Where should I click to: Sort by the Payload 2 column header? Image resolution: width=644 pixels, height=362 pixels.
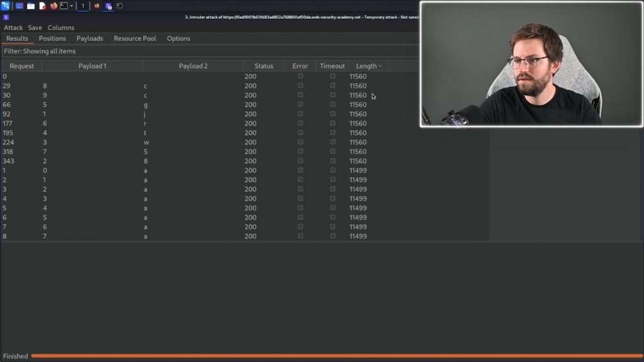[x=193, y=65]
